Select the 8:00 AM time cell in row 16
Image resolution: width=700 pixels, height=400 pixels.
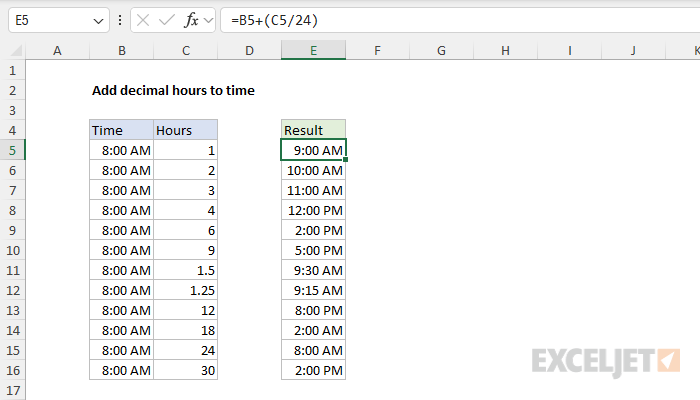click(121, 370)
